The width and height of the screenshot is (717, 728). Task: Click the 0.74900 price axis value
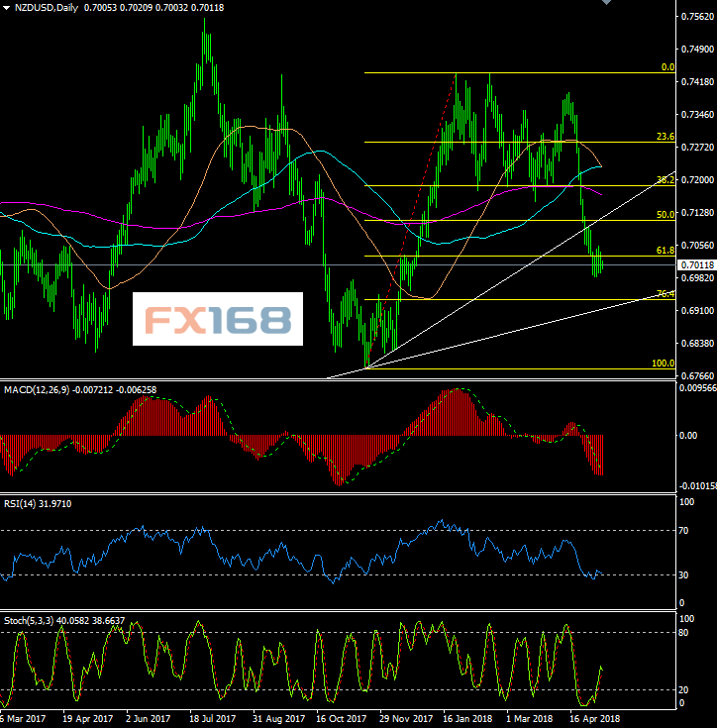pos(697,50)
